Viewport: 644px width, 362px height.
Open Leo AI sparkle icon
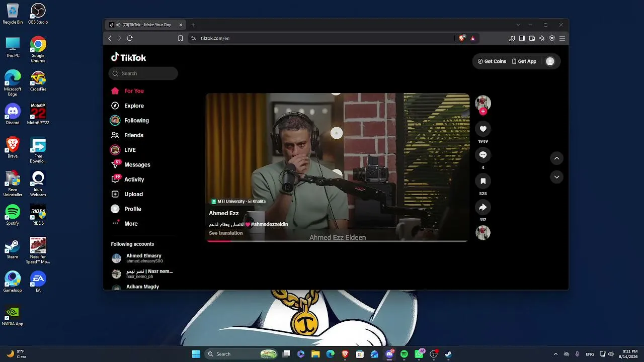tap(542, 38)
